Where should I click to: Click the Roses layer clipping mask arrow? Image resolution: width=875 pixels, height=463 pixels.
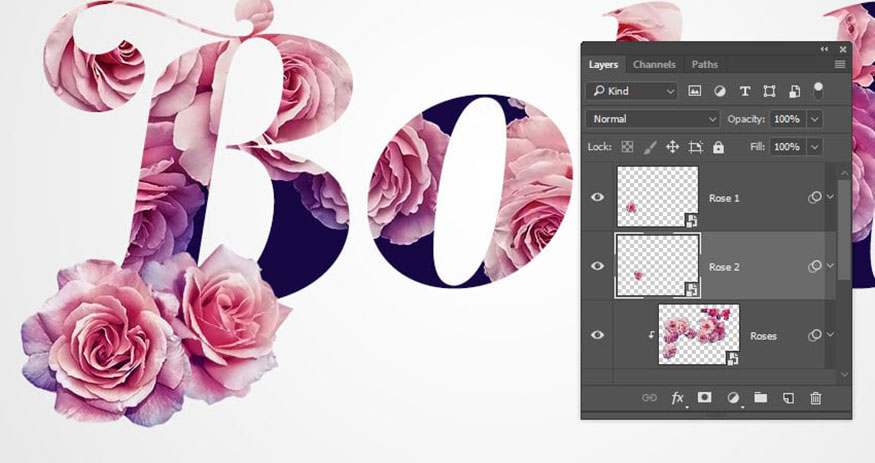pos(651,335)
